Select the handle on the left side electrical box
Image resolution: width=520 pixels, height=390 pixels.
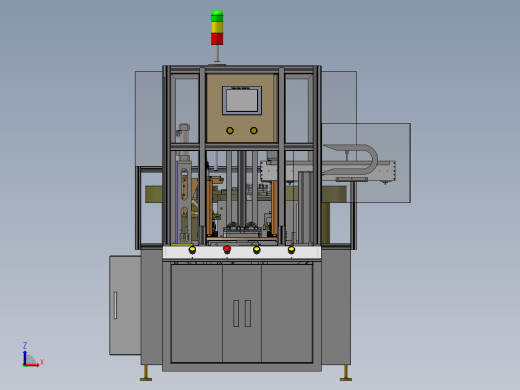pyautogui.click(x=115, y=305)
